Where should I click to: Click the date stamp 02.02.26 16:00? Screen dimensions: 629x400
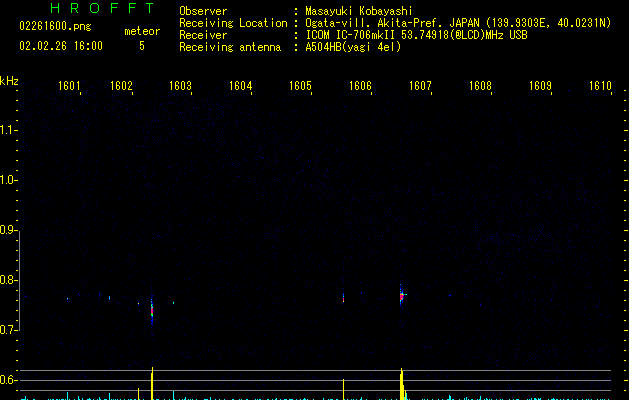point(61,46)
